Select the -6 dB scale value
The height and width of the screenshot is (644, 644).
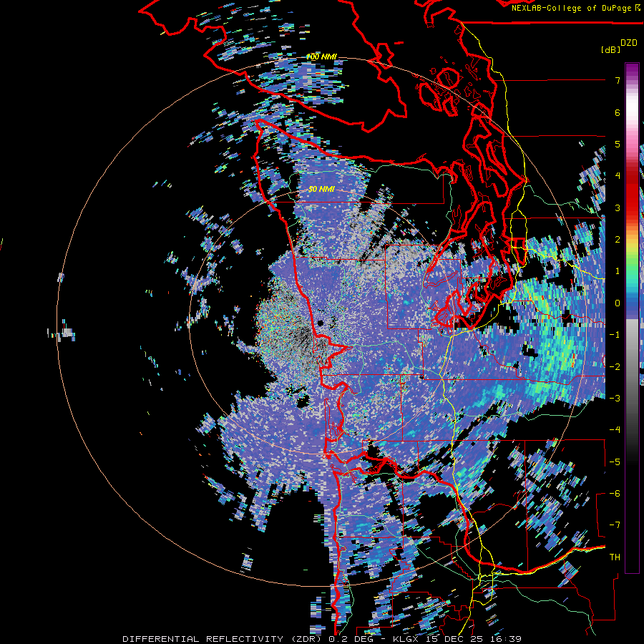click(x=615, y=493)
